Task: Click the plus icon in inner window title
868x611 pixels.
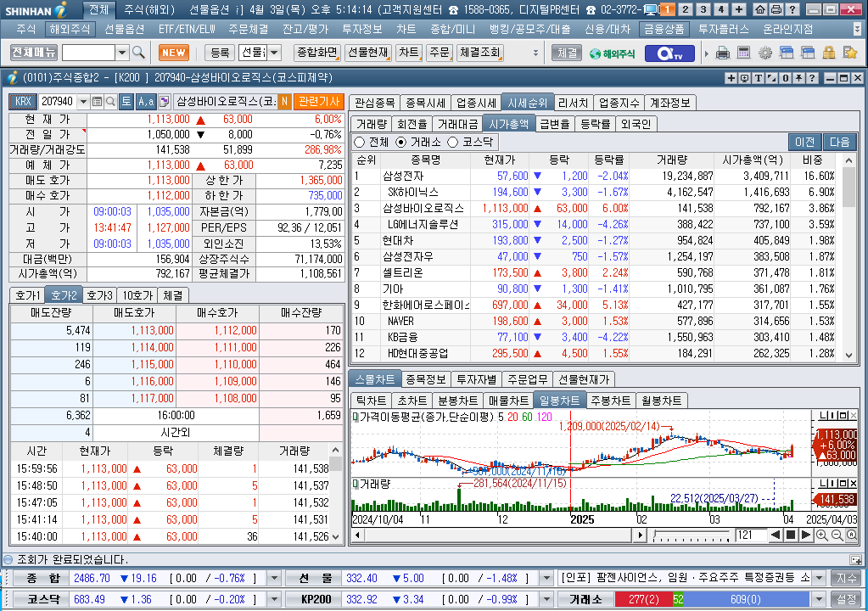Action: pos(731,78)
